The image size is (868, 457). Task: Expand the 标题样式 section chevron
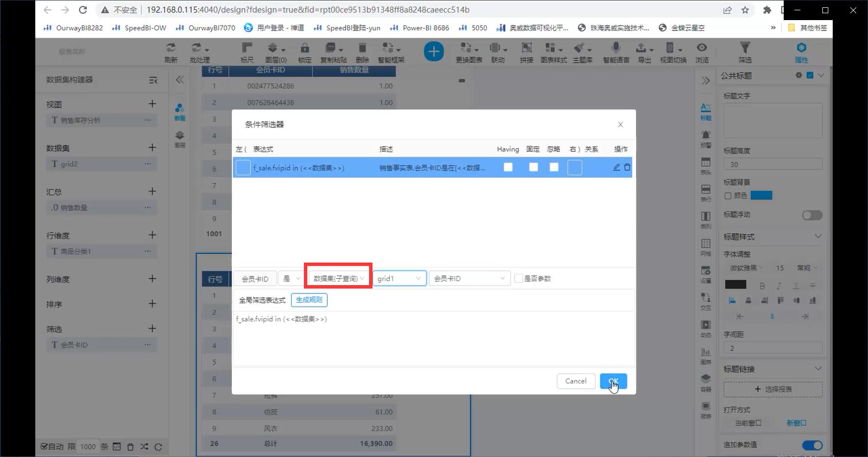(x=818, y=237)
